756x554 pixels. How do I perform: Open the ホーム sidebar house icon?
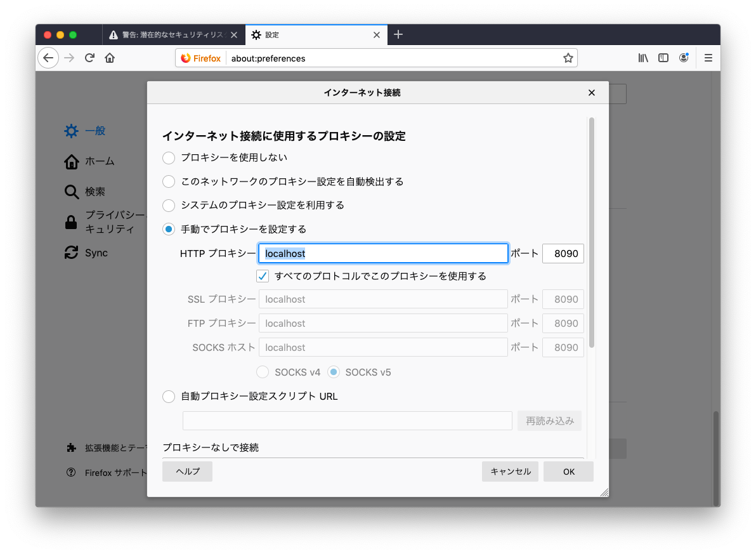point(72,162)
